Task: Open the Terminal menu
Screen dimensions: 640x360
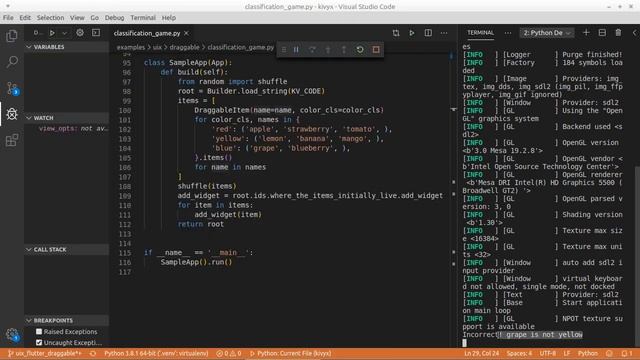Action: [x=143, y=18]
